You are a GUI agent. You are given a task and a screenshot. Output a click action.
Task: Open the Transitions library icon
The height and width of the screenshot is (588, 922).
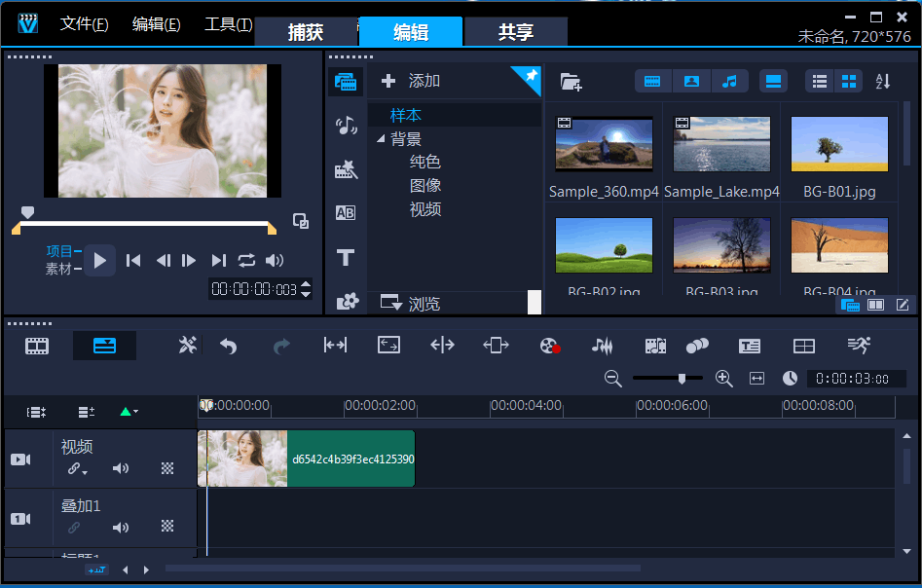pyautogui.click(x=346, y=213)
